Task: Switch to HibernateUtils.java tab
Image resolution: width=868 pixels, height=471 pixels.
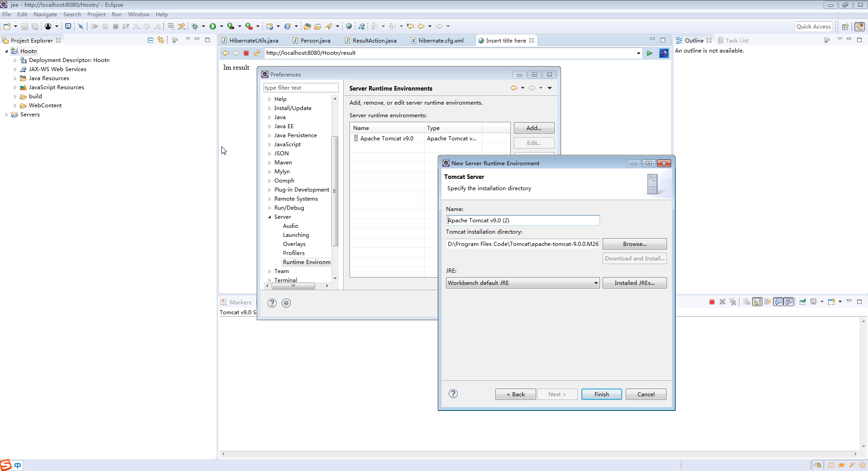Action: (250, 40)
